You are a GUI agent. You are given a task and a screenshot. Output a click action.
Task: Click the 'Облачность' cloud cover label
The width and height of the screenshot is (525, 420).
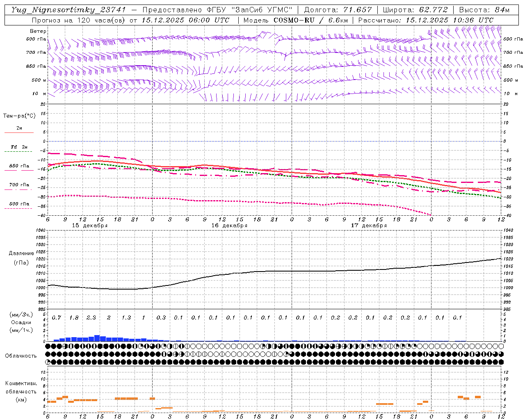(x=21, y=356)
